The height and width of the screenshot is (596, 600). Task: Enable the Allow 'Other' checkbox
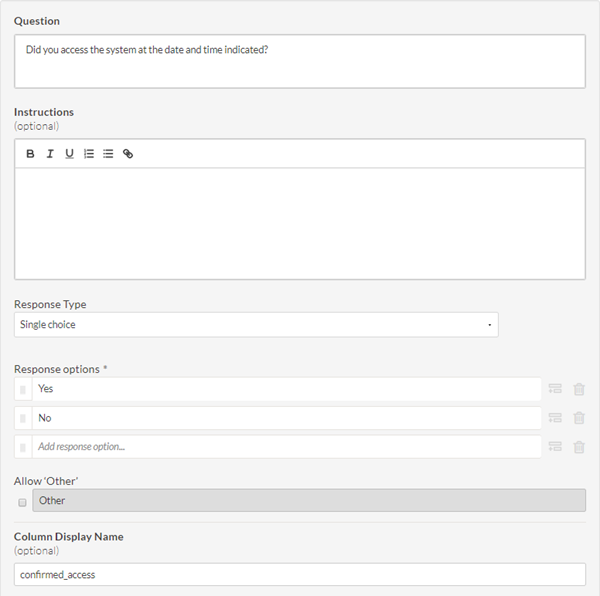pyautogui.click(x=23, y=502)
